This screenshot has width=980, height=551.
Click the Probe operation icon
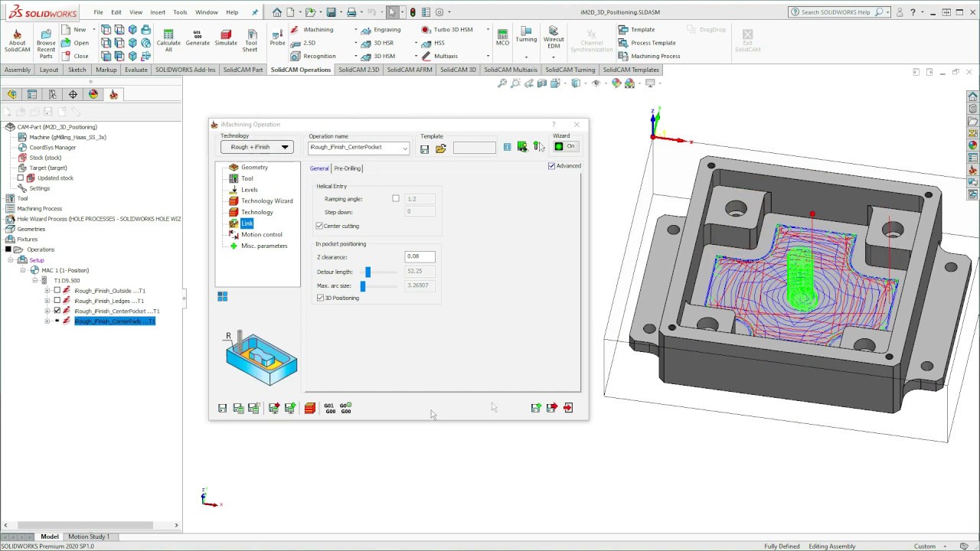277,36
